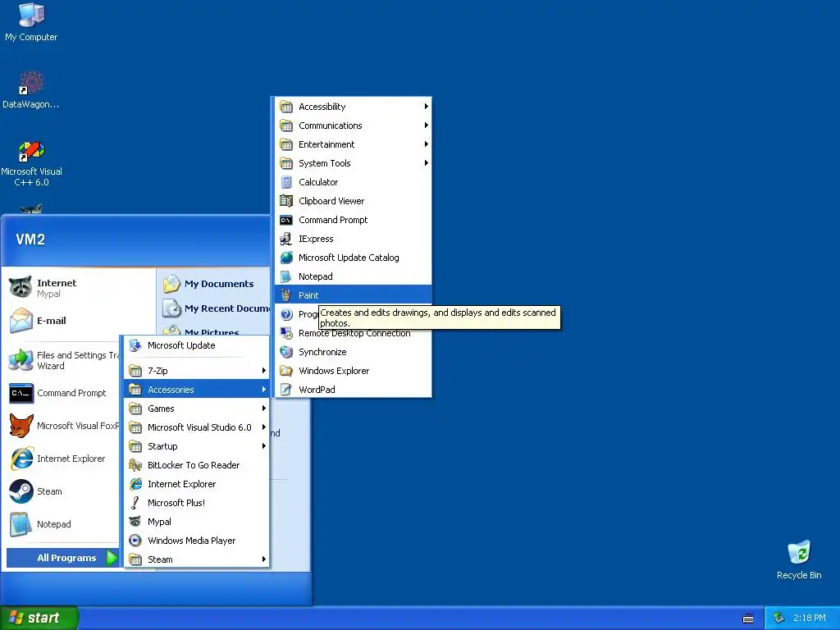Viewport: 840px width, 630px height.
Task: Open the DataWagon desktop shortcut
Action: [x=31, y=90]
